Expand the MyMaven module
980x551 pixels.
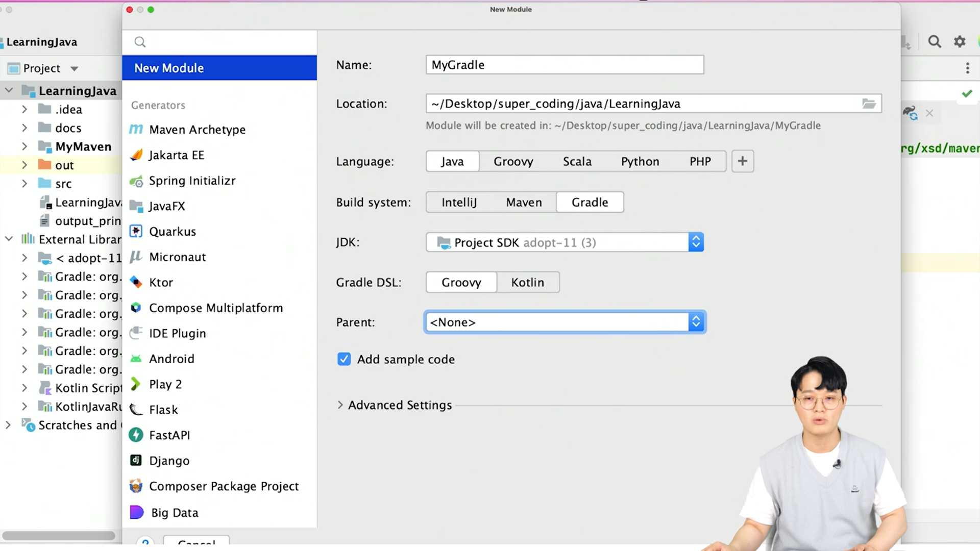pyautogui.click(x=24, y=146)
